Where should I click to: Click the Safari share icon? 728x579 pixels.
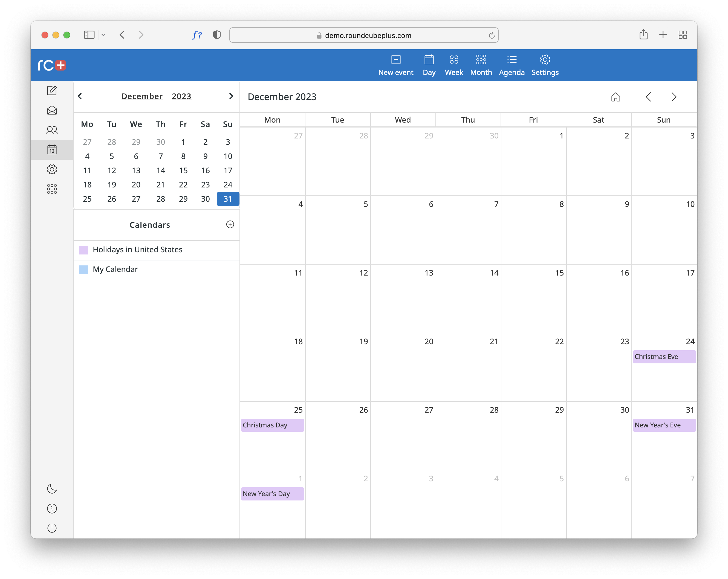[643, 34]
